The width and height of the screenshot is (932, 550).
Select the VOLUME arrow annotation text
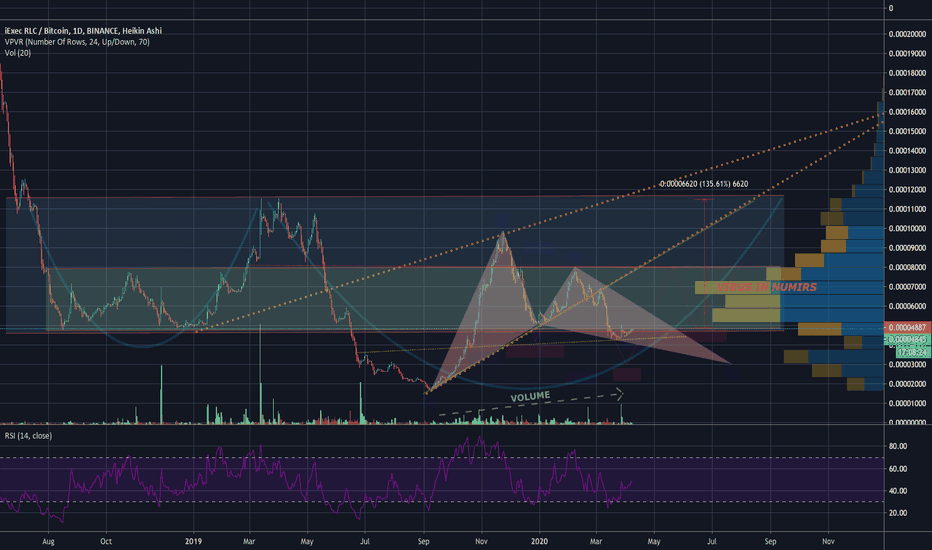[530, 397]
